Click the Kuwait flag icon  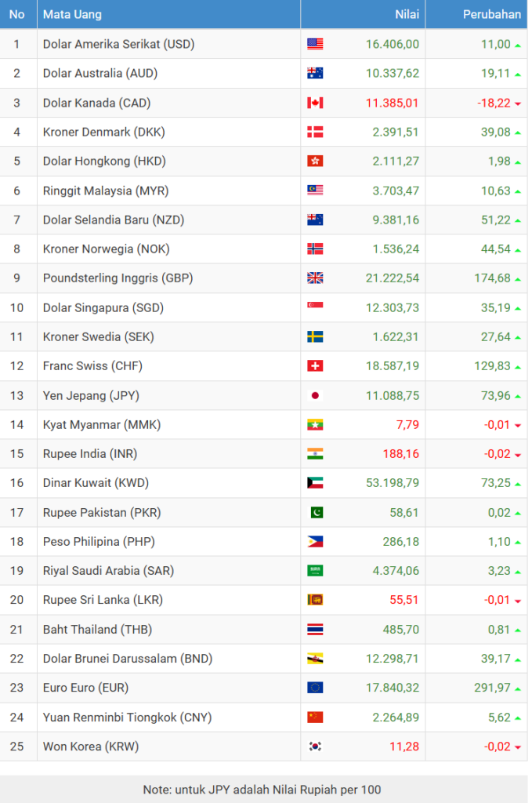click(x=315, y=483)
